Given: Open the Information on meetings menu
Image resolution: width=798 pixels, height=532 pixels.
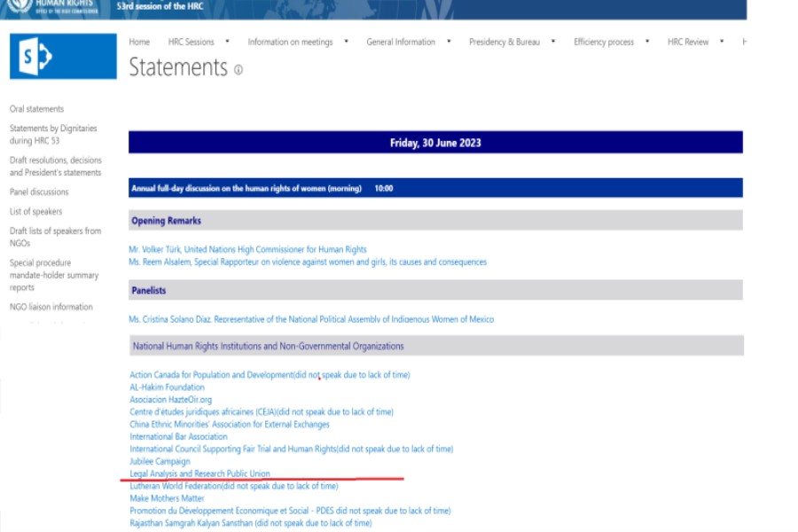Looking at the screenshot, I should click(x=290, y=42).
